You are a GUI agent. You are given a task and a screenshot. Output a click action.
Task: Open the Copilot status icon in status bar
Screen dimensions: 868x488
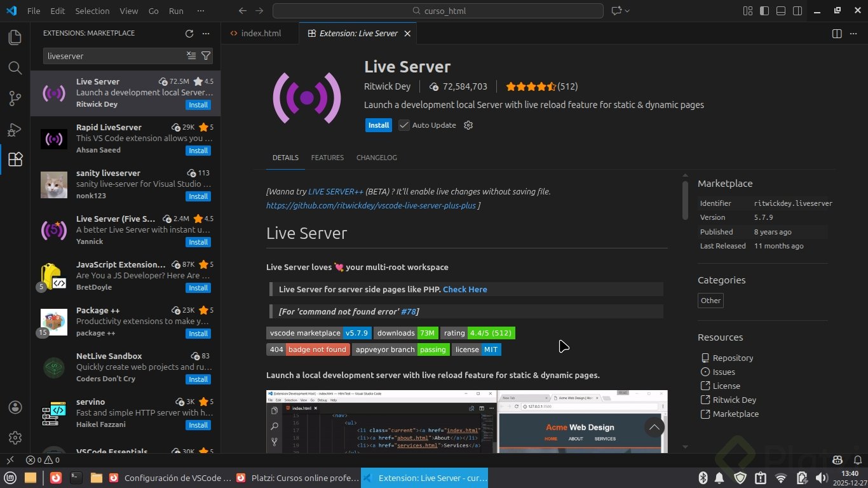[x=837, y=460]
